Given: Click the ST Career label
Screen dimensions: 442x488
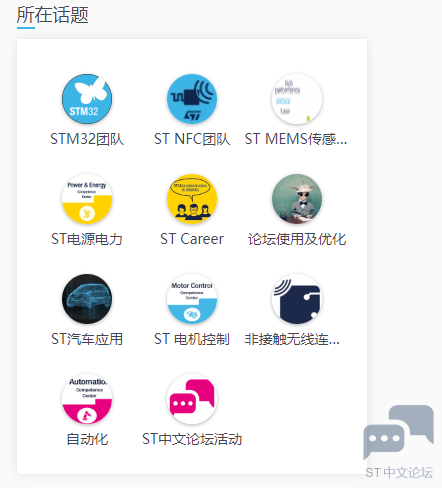Looking at the screenshot, I should pyautogui.click(x=192, y=239).
